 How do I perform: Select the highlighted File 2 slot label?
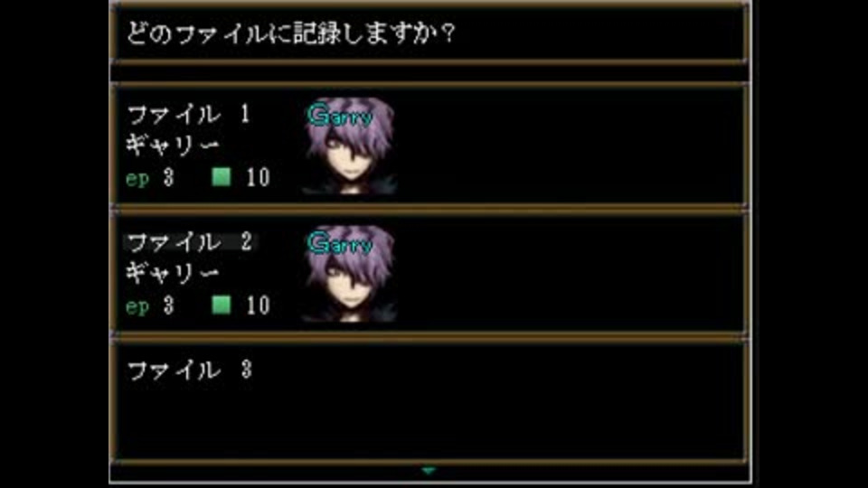[x=190, y=242]
